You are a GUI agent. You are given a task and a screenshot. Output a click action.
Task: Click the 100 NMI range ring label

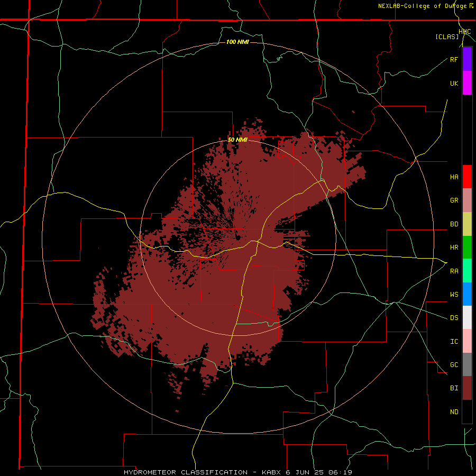click(x=237, y=42)
